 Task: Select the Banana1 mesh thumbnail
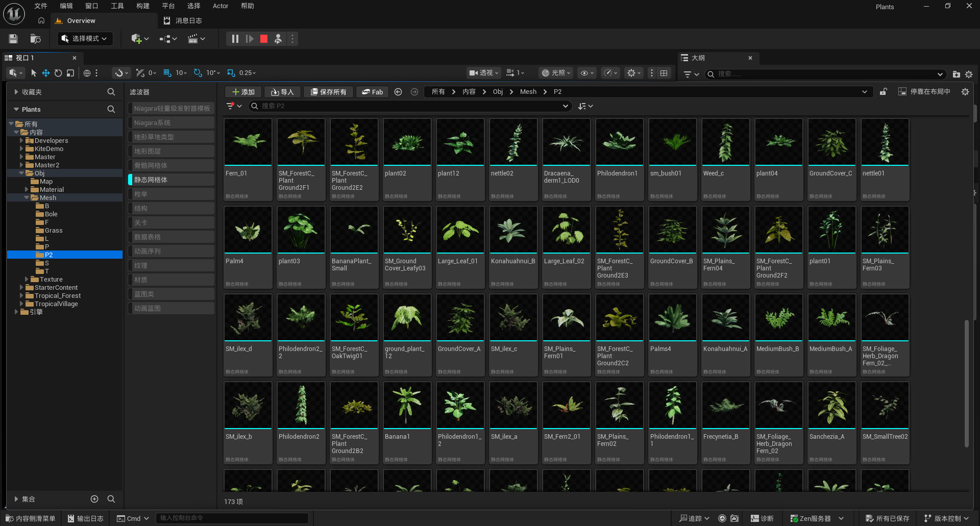407,406
